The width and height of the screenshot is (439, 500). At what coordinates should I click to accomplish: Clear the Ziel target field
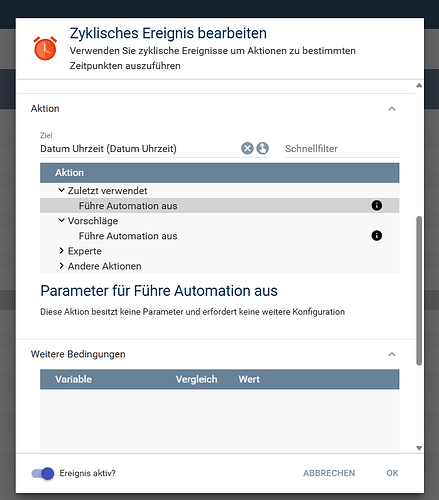click(247, 148)
